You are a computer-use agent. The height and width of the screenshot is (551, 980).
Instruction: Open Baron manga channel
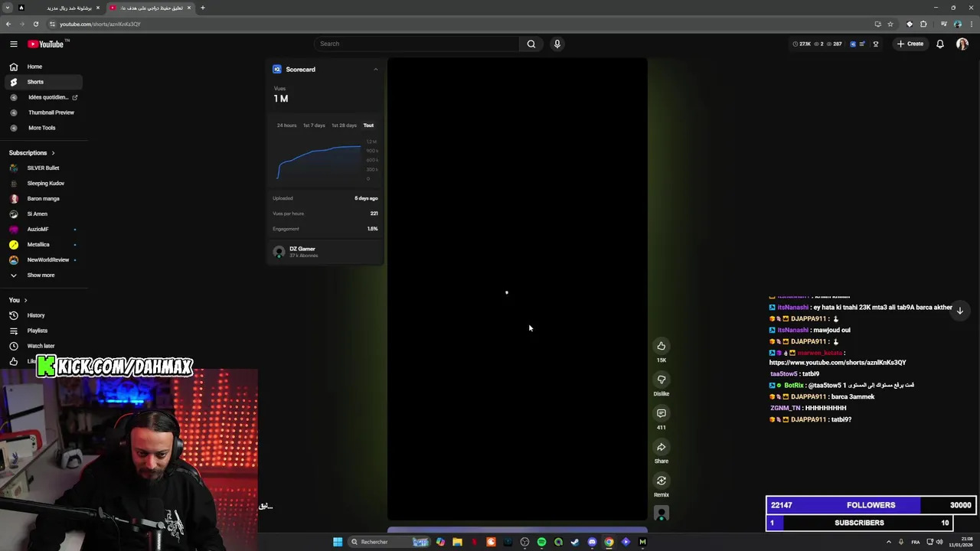[x=43, y=198]
